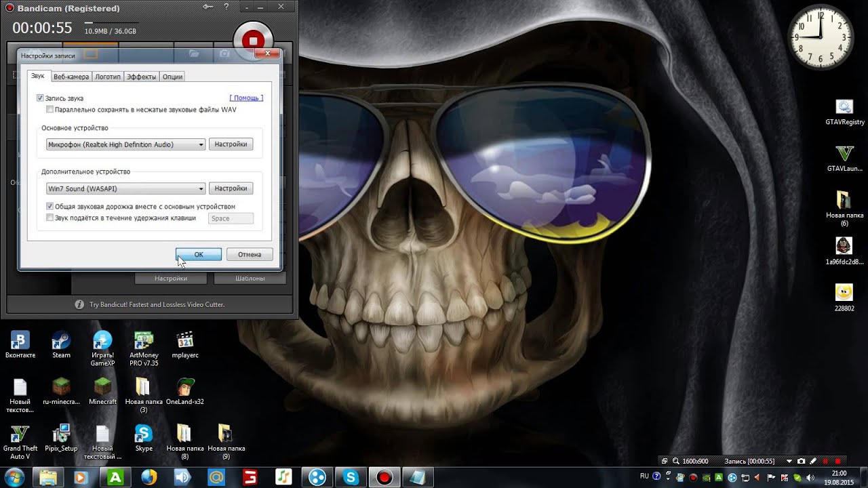Open Win7 Sound (WASAPI) dropdown
Image resolution: width=868 pixels, height=488 pixels.
click(x=125, y=188)
